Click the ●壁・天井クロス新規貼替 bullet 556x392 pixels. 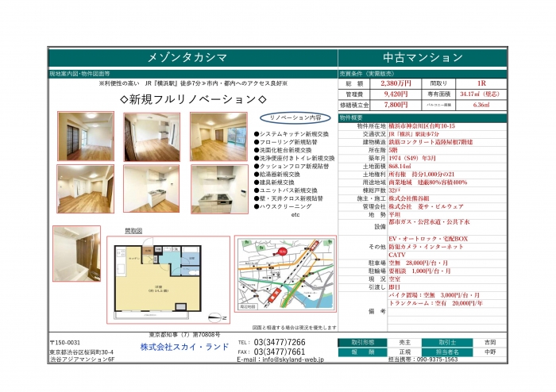click(x=288, y=198)
